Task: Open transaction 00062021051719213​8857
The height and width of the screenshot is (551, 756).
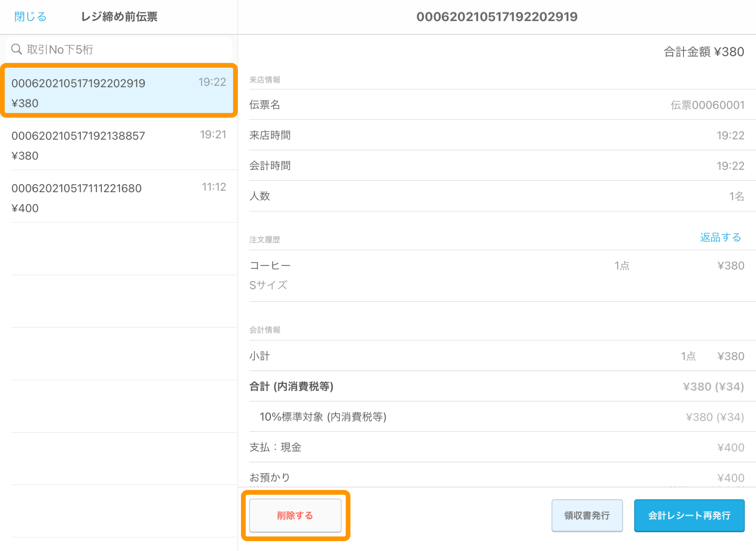Action: click(119, 145)
